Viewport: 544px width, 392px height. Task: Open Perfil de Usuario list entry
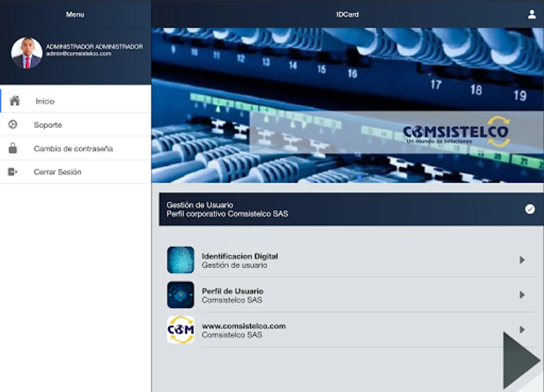(x=351, y=295)
